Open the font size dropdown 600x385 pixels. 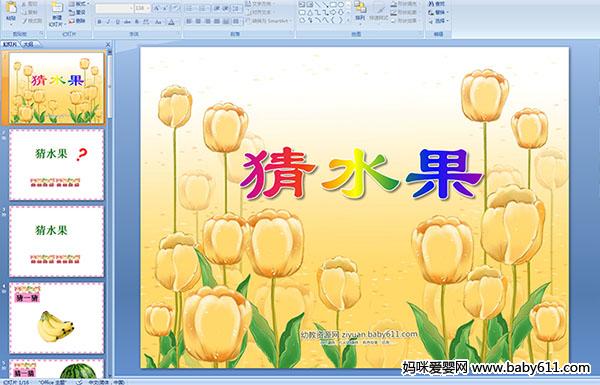[148, 8]
